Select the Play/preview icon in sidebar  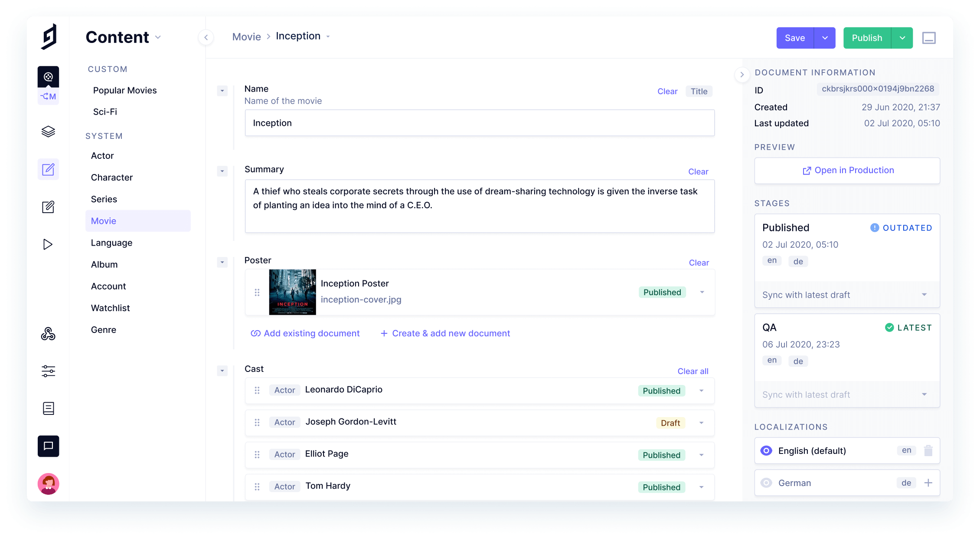click(x=50, y=243)
